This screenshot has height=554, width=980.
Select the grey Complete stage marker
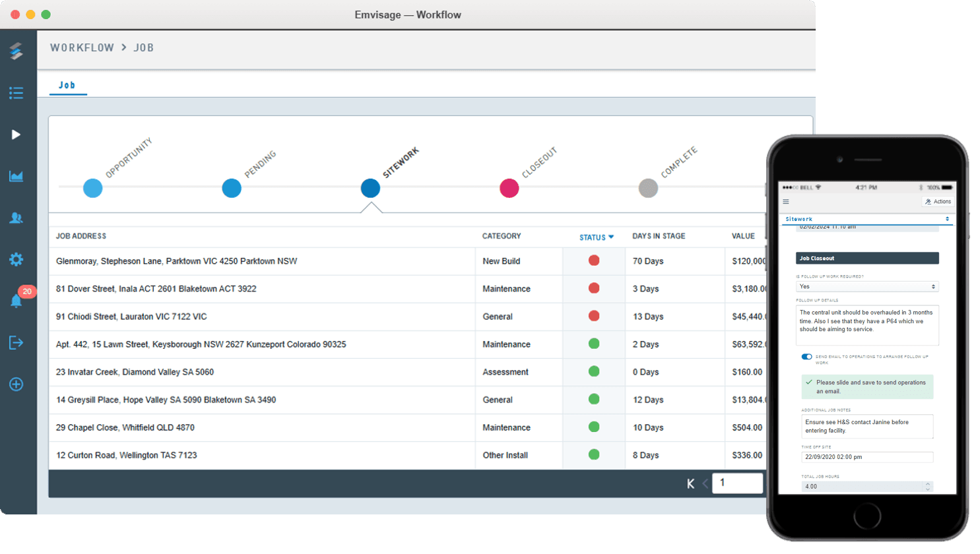point(648,188)
